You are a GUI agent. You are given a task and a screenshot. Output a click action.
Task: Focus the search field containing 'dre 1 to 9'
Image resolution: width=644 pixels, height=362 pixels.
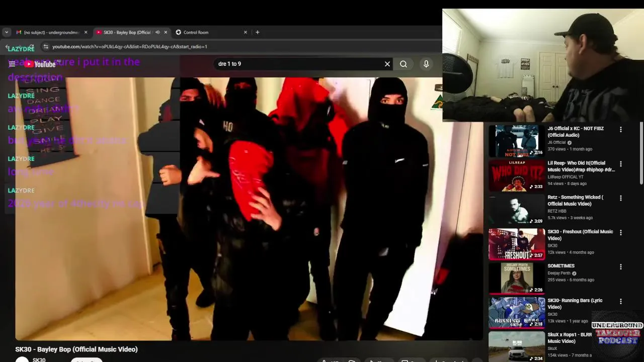299,64
